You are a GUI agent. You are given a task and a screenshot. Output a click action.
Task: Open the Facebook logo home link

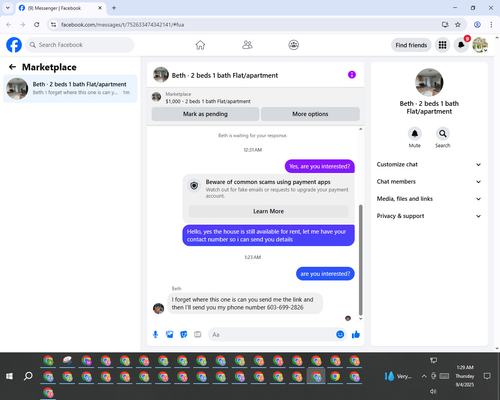(x=14, y=45)
